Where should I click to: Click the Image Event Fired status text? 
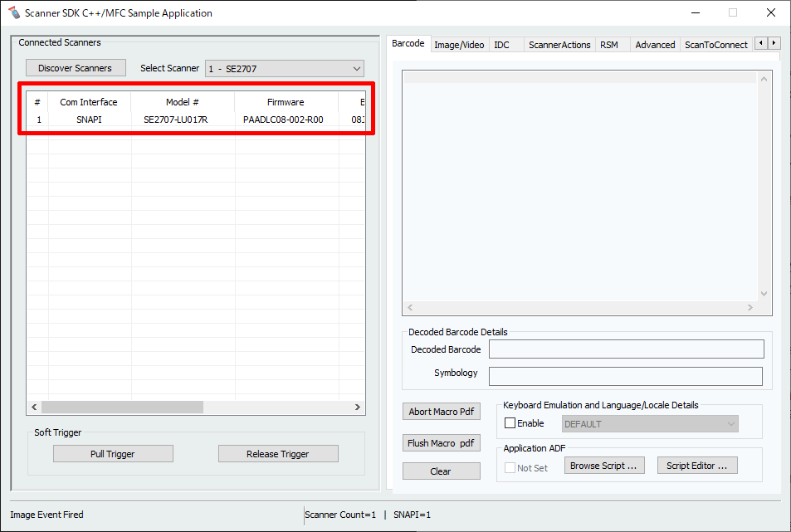47,515
